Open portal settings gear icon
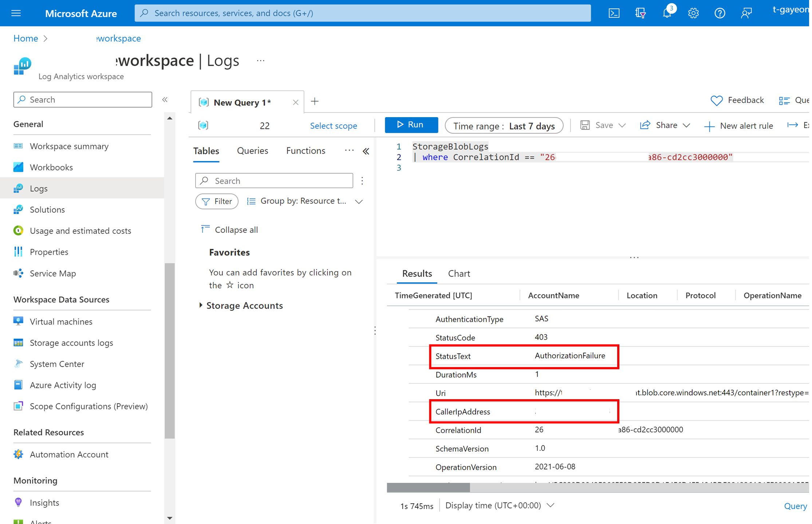Image resolution: width=812 pixels, height=524 pixels. pyautogui.click(x=693, y=13)
